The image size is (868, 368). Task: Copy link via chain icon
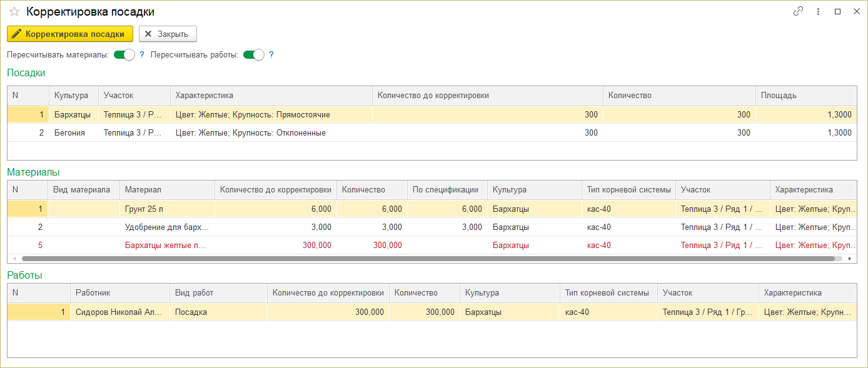(798, 11)
